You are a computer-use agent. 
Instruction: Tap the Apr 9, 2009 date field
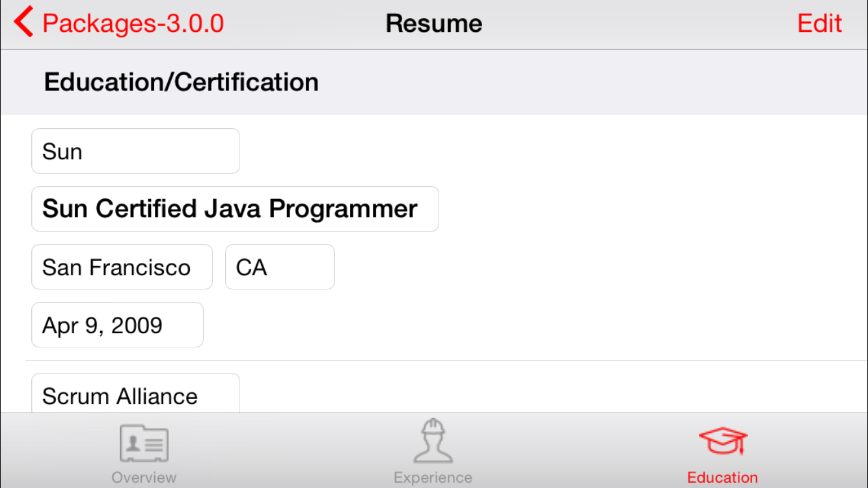117,325
